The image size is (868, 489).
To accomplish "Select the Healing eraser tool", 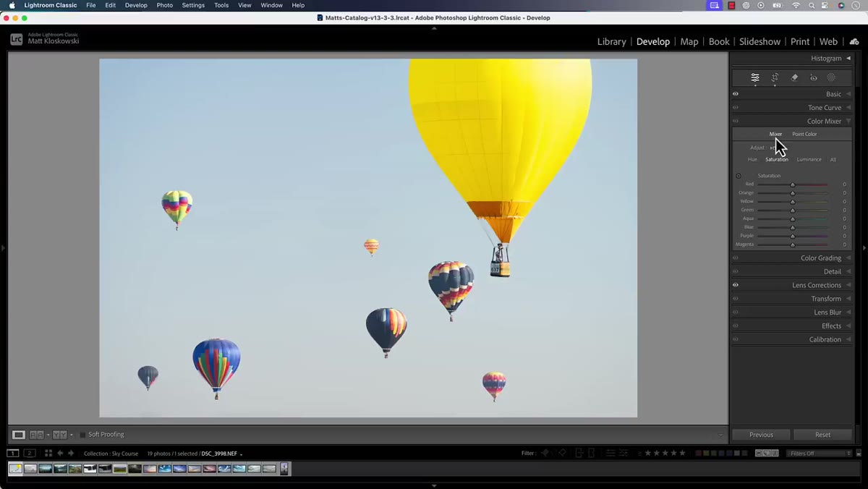I will (794, 77).
